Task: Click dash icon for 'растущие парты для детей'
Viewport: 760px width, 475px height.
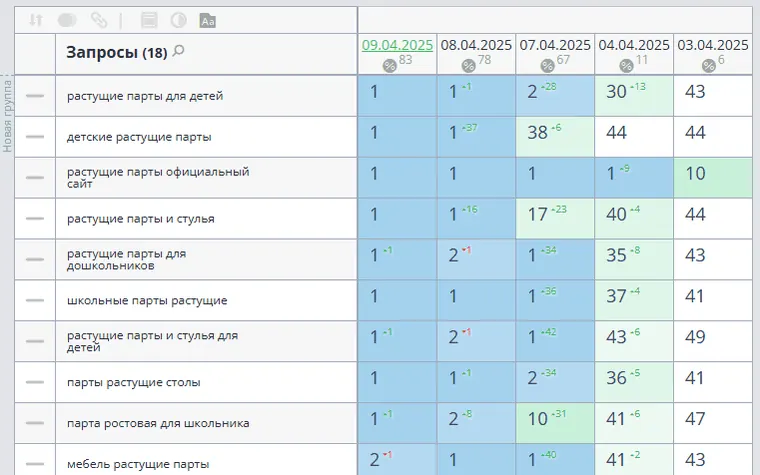Action: point(35,96)
